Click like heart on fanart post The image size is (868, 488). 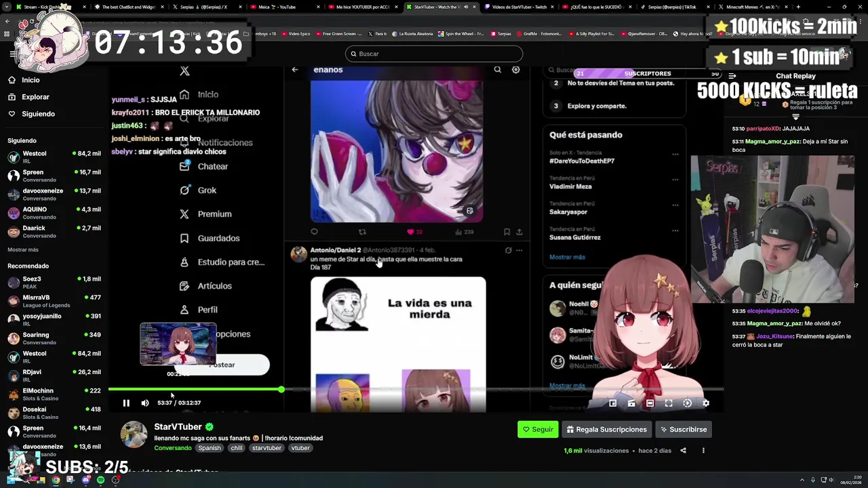[410, 232]
